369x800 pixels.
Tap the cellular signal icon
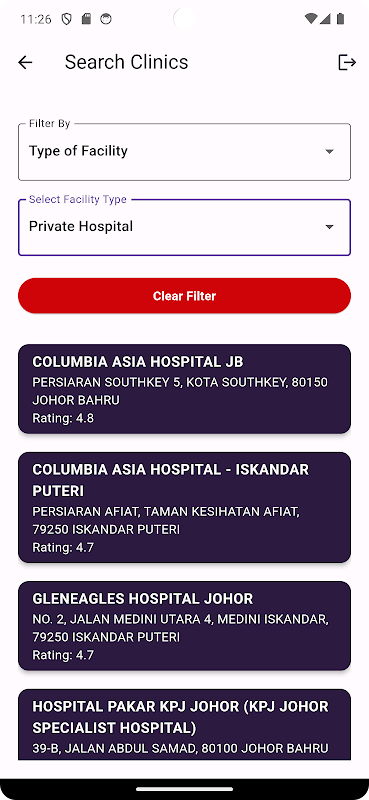pos(325,19)
